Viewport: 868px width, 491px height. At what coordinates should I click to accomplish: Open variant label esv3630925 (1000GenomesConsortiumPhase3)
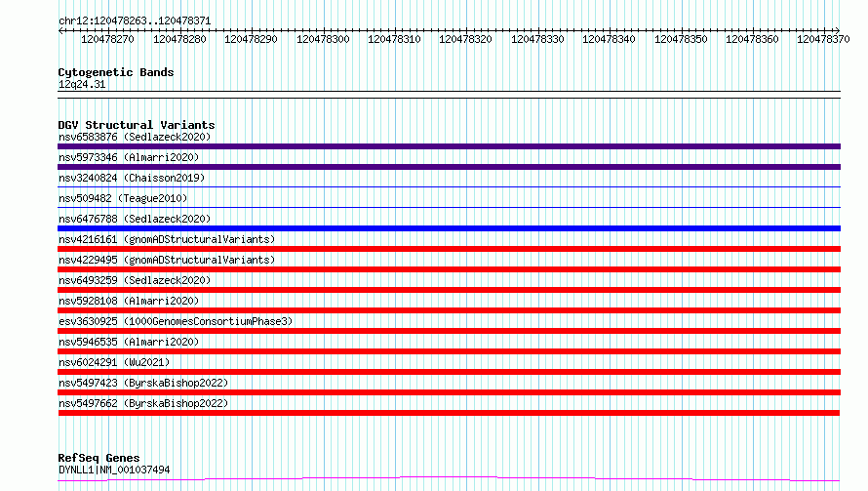click(x=176, y=321)
